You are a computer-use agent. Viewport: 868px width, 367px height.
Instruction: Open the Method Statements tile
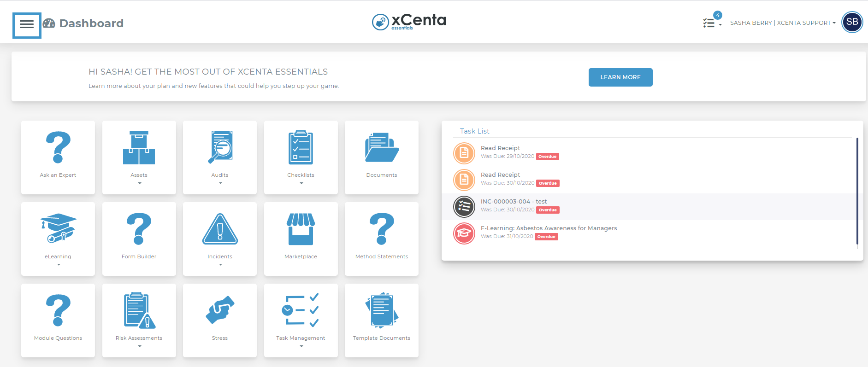tap(382, 239)
